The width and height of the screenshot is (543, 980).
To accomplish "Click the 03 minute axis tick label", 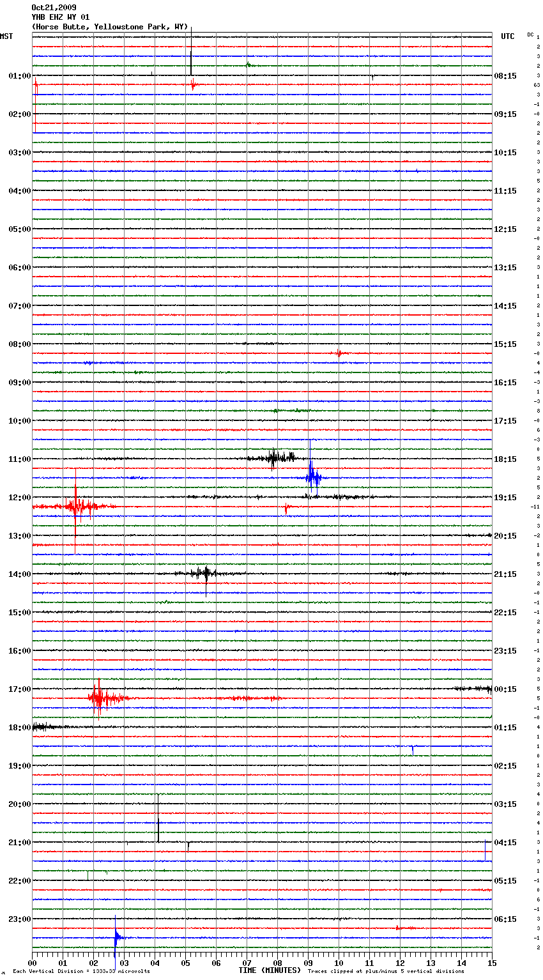I will click(x=124, y=963).
